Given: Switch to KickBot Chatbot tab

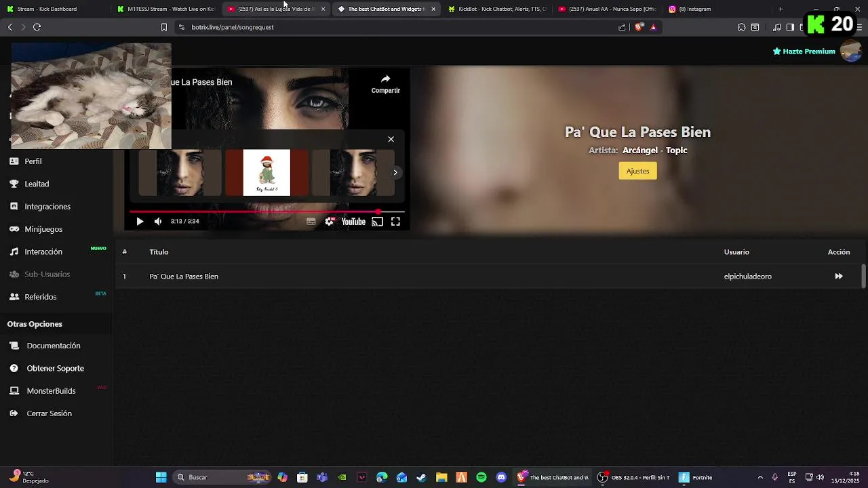Looking at the screenshot, I should [496, 9].
